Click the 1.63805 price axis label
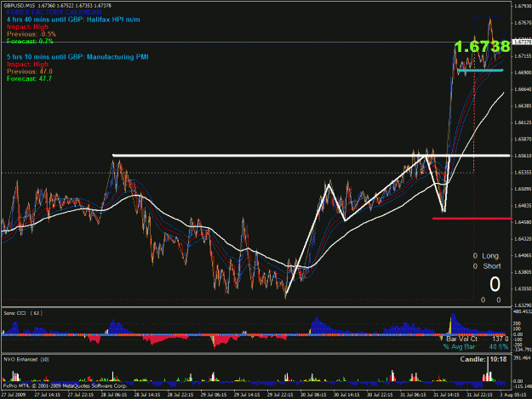This screenshot has height=399, width=532. [523, 272]
